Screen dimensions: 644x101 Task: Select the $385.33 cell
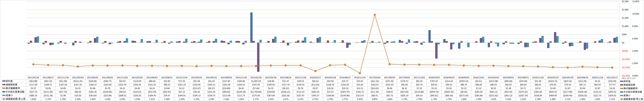[x=33, y=96]
